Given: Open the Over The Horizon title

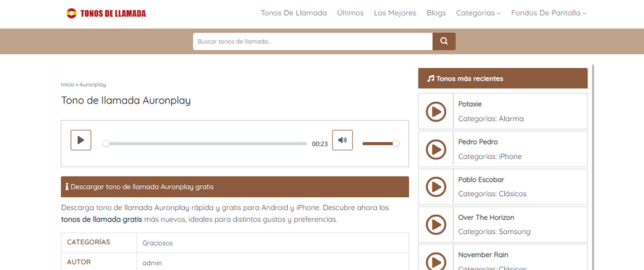Looking at the screenshot, I should [x=486, y=217].
